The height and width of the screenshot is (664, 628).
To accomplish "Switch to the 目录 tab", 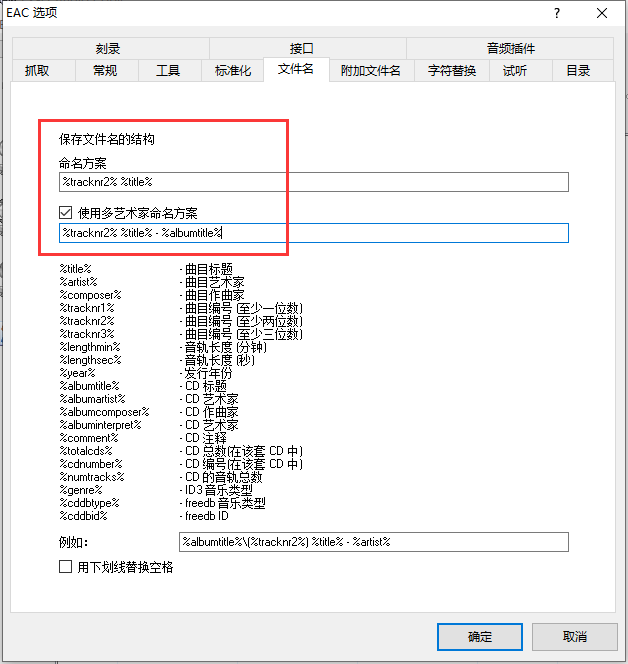I will tap(583, 70).
